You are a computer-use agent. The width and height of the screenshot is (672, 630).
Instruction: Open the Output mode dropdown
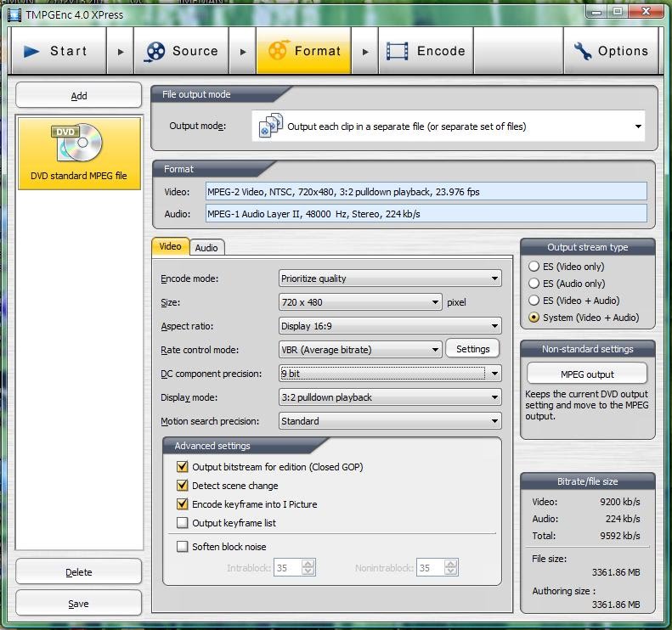pyautogui.click(x=449, y=126)
